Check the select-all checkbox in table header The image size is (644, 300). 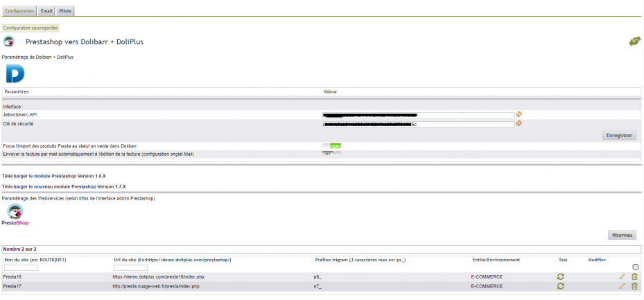click(636, 267)
